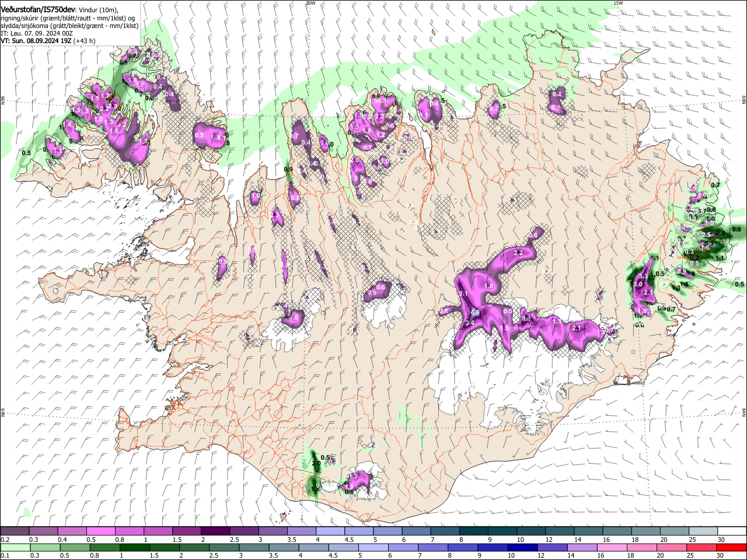Click the 'Veðurstofan/IS750dev' title text
The image size is (747, 560).
click(38, 9)
